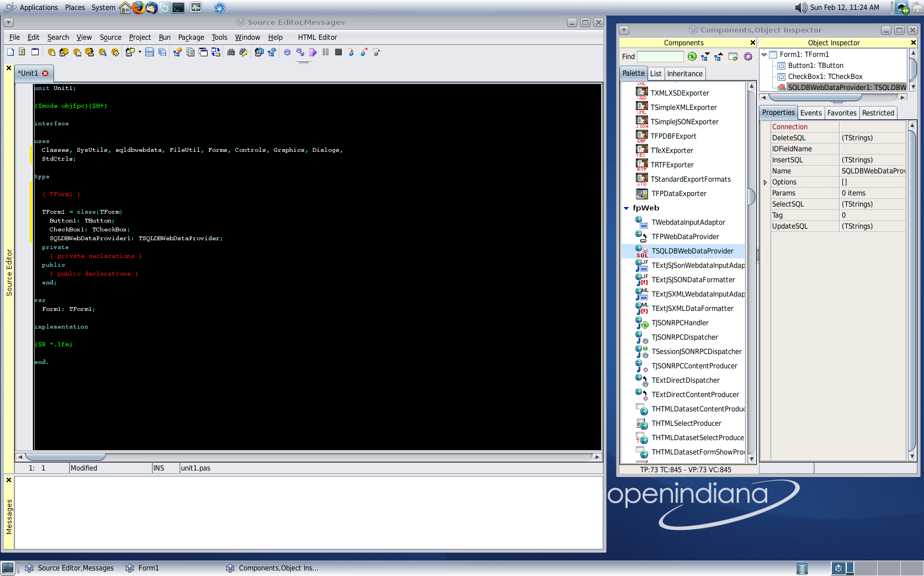Switch to the Events tab in Object Inspector

[811, 113]
